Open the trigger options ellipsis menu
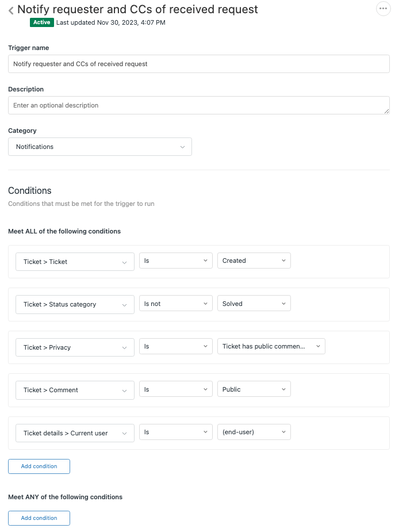395x532 pixels. coord(383,9)
